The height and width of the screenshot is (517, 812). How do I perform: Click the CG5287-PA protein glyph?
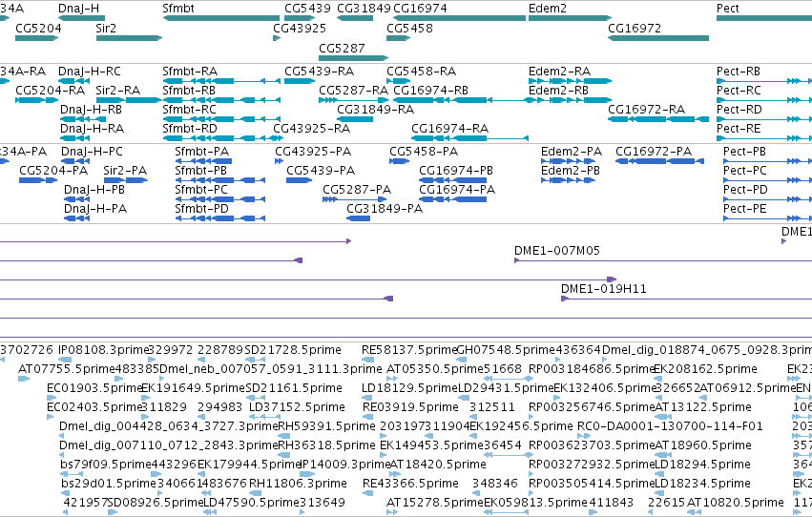click(354, 199)
